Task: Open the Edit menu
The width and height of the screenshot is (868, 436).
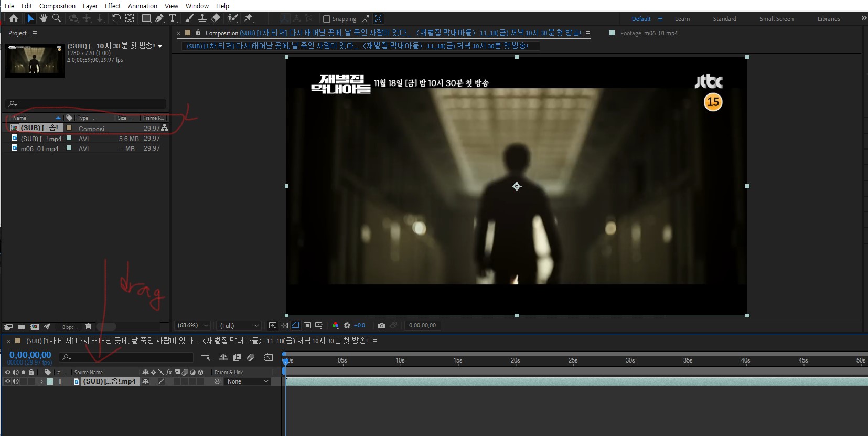Action: [27, 6]
